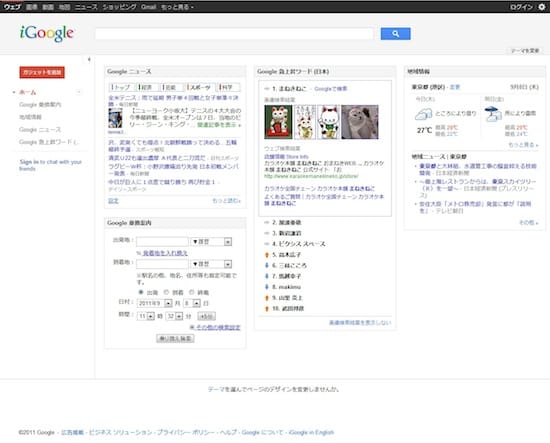Open the tennis news photo thumbnail

pos(115,118)
